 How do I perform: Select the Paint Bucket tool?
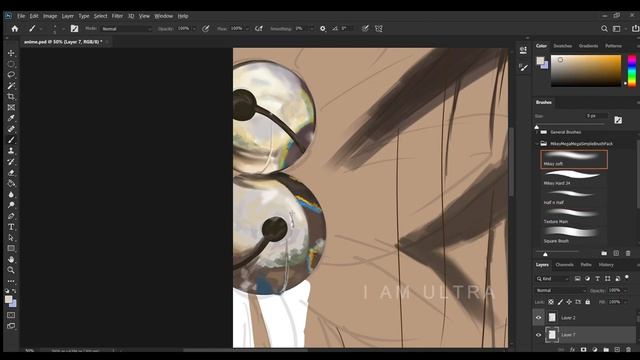pos(11,183)
